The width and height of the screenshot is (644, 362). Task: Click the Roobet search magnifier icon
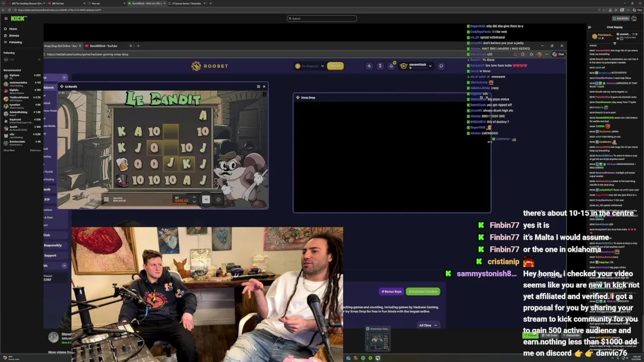pos(369,66)
